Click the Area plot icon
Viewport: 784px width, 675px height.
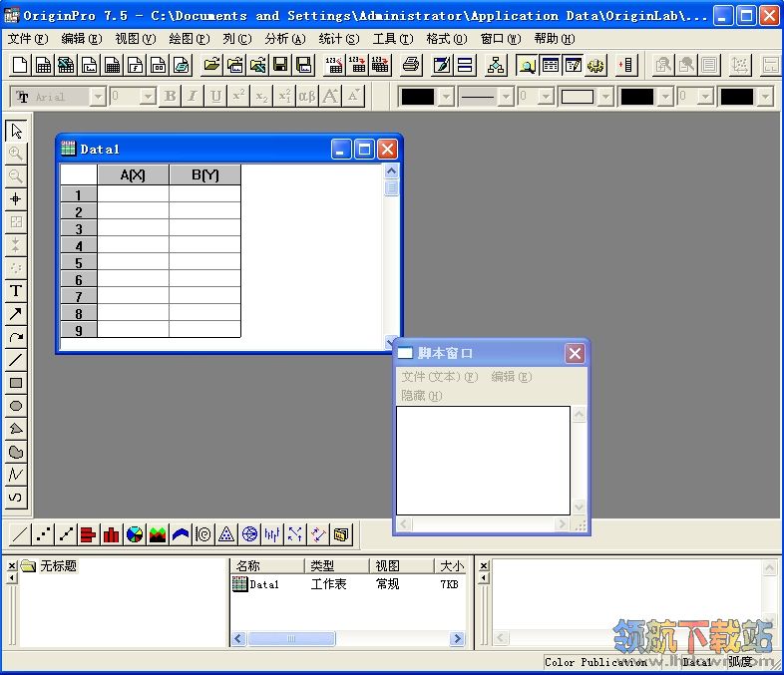point(158,534)
